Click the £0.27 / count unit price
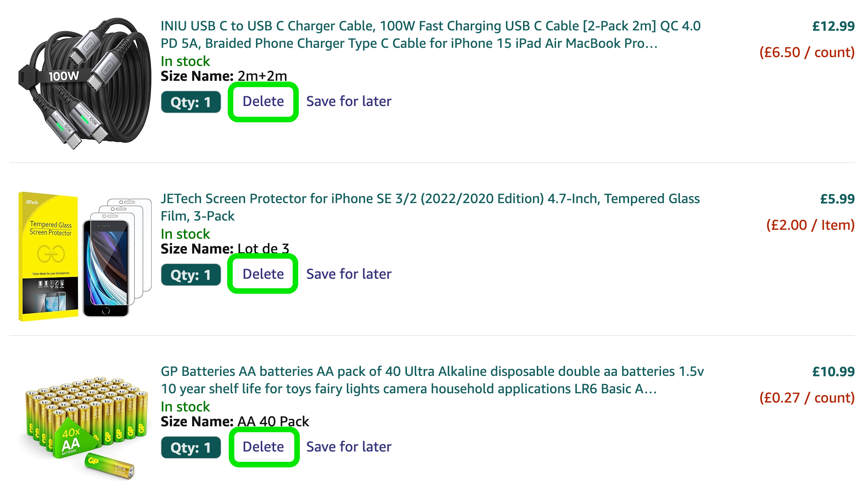 coord(807,398)
